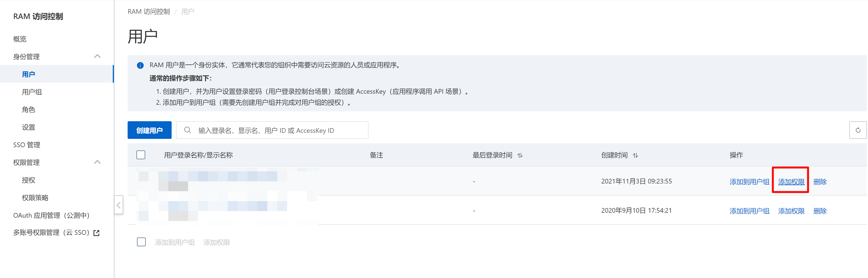The image size is (868, 278).
Task: Collapse the 身份管理 section chevron
Action: point(97,56)
